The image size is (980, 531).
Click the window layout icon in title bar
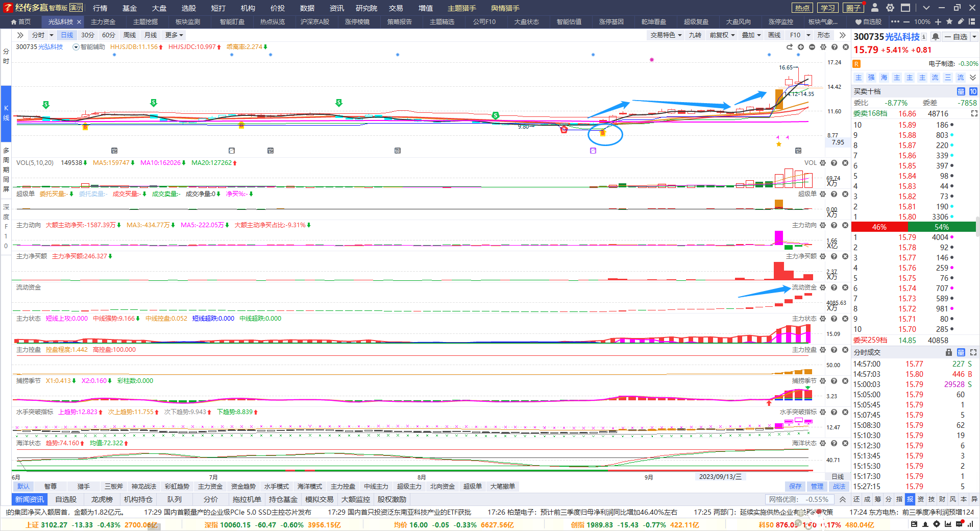(905, 8)
